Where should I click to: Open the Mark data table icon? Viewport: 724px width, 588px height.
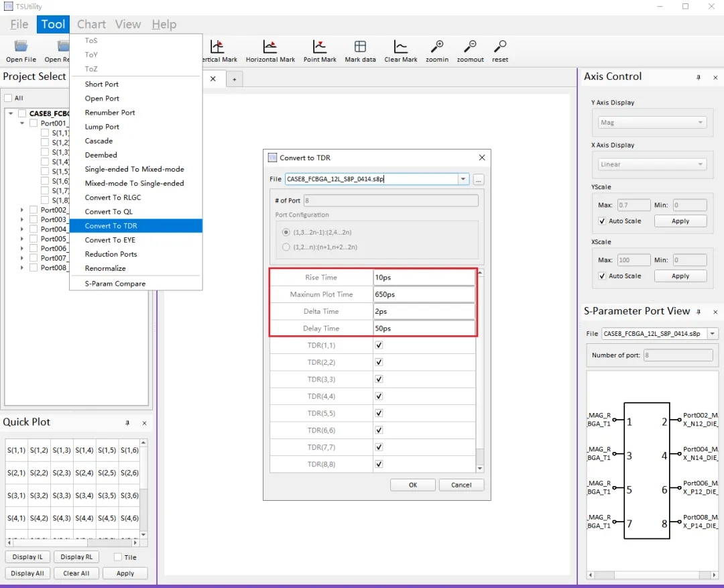click(360, 48)
